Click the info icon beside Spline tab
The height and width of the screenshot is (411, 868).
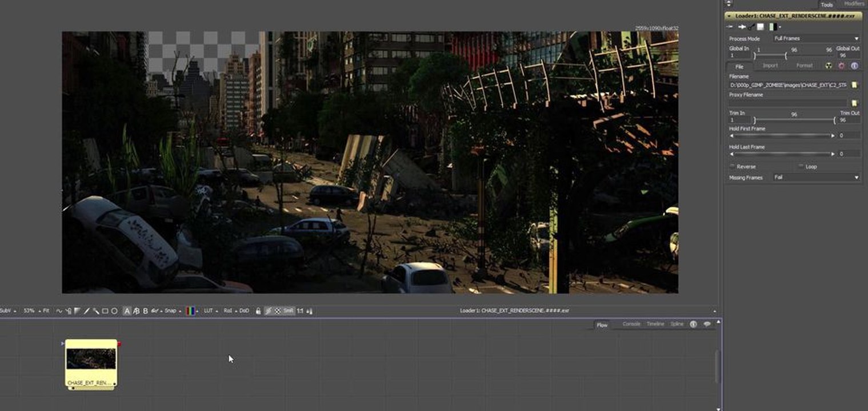tap(693, 324)
